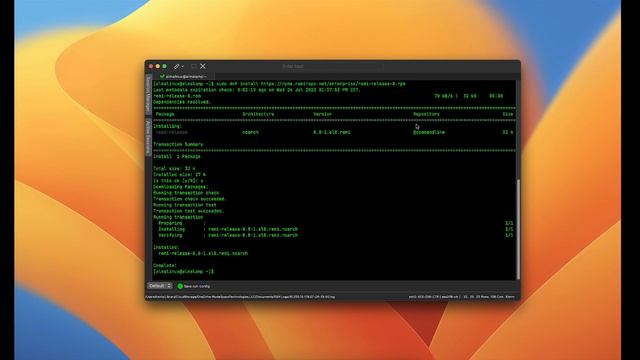
Task: Open the Active Sessions side tab
Action: click(x=148, y=137)
